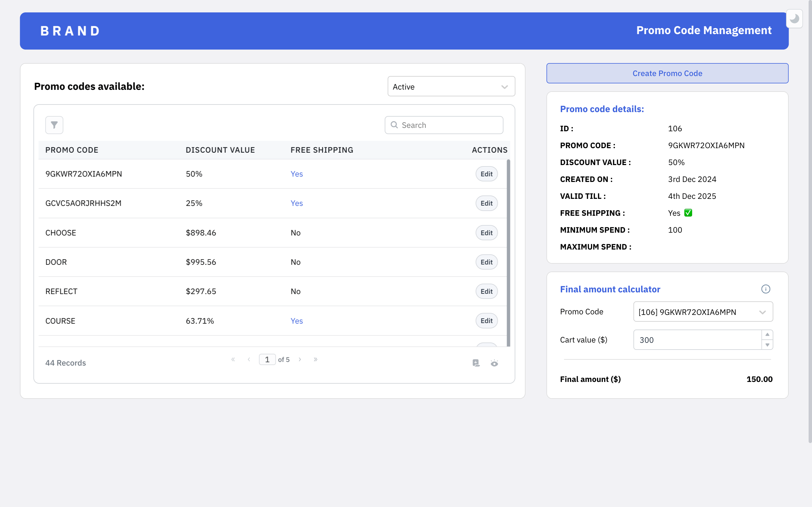
Task: Click the download records icon
Action: pyautogui.click(x=476, y=363)
